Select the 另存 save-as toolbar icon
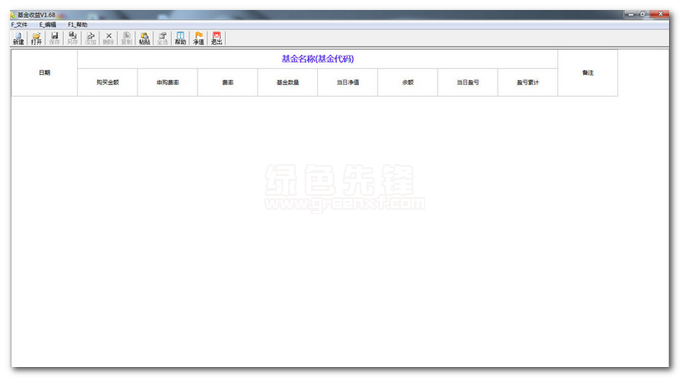Screen dimensions: 680x378 [73, 38]
